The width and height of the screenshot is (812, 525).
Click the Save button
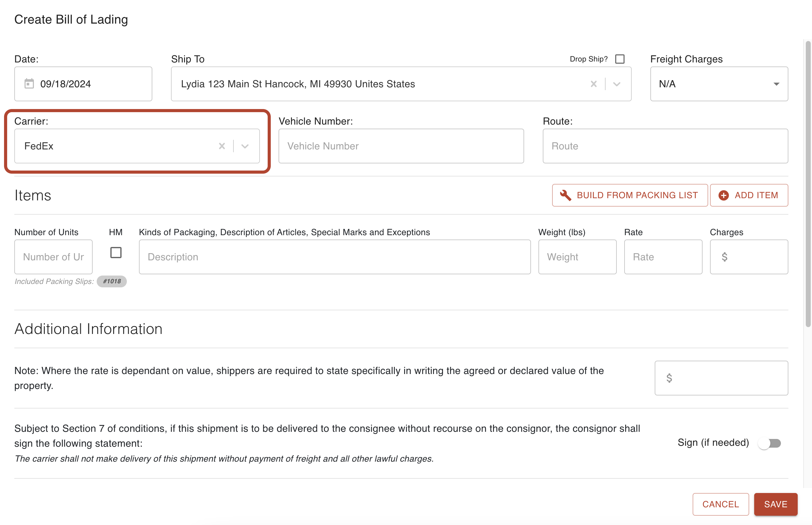(775, 504)
